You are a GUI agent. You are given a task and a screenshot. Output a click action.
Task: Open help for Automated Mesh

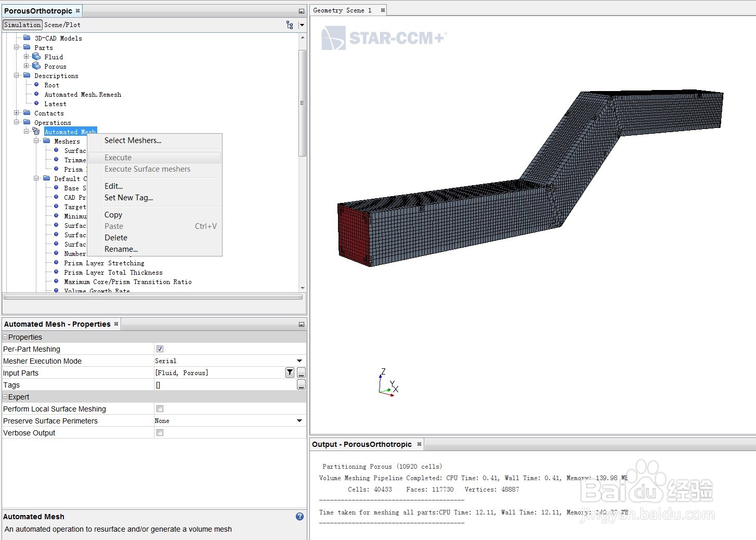point(299,517)
